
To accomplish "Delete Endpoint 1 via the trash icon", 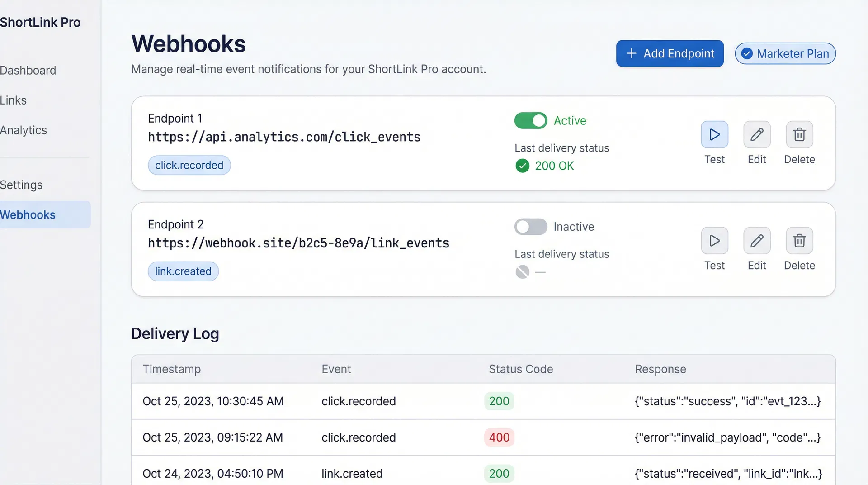I will (799, 134).
